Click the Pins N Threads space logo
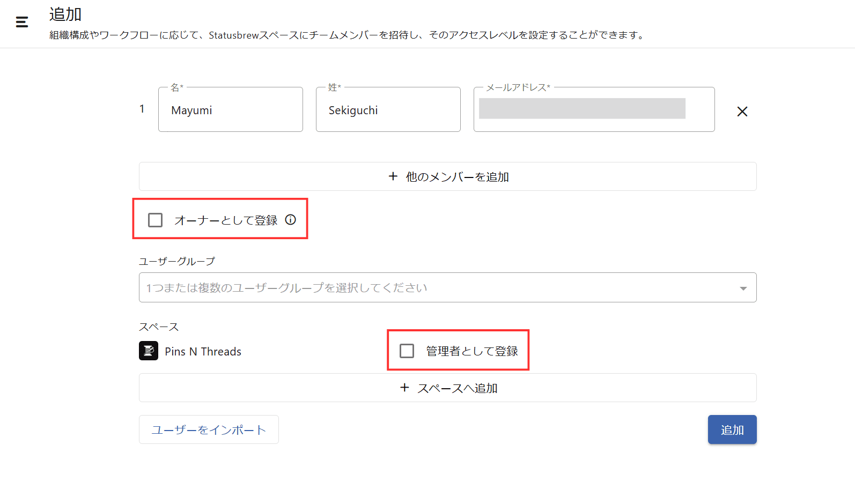This screenshot has height=504, width=855. coord(149,351)
